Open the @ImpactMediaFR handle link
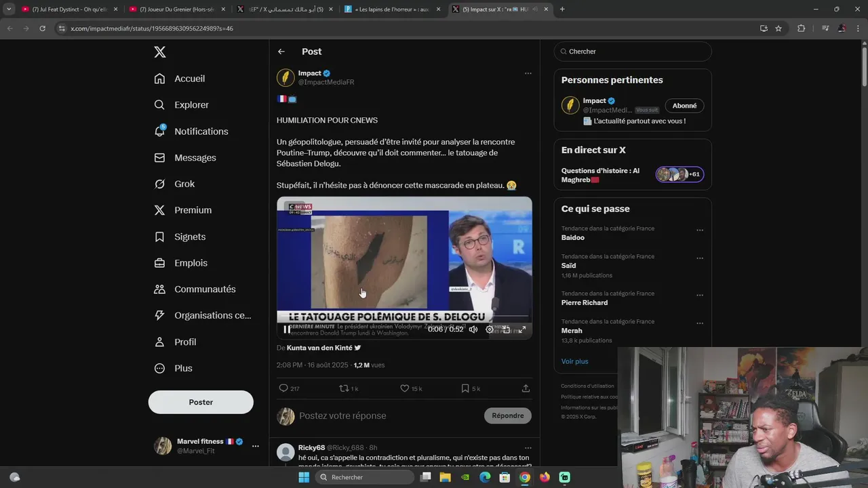 (326, 82)
